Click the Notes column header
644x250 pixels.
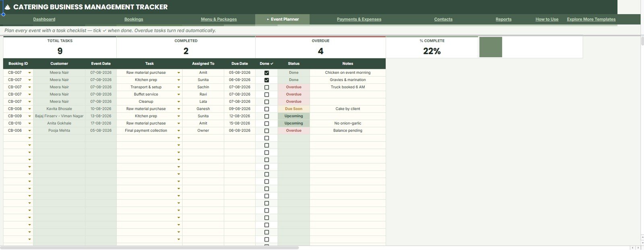[x=348, y=64]
